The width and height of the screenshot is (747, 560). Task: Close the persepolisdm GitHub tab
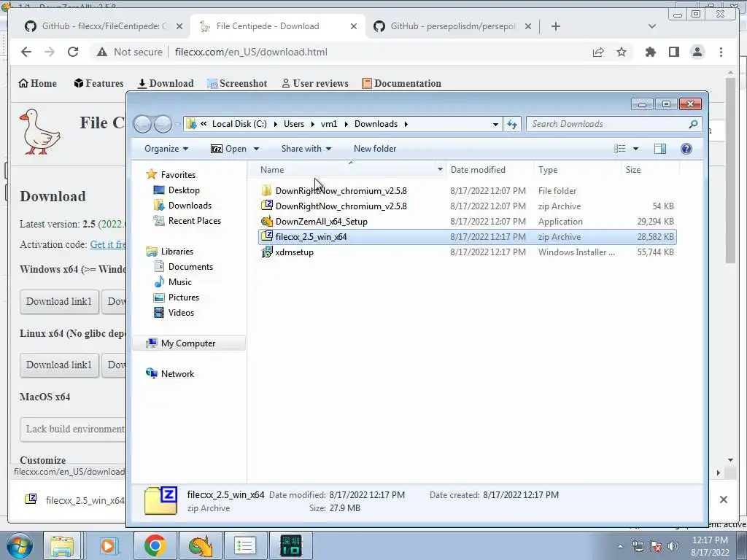[x=528, y=26]
